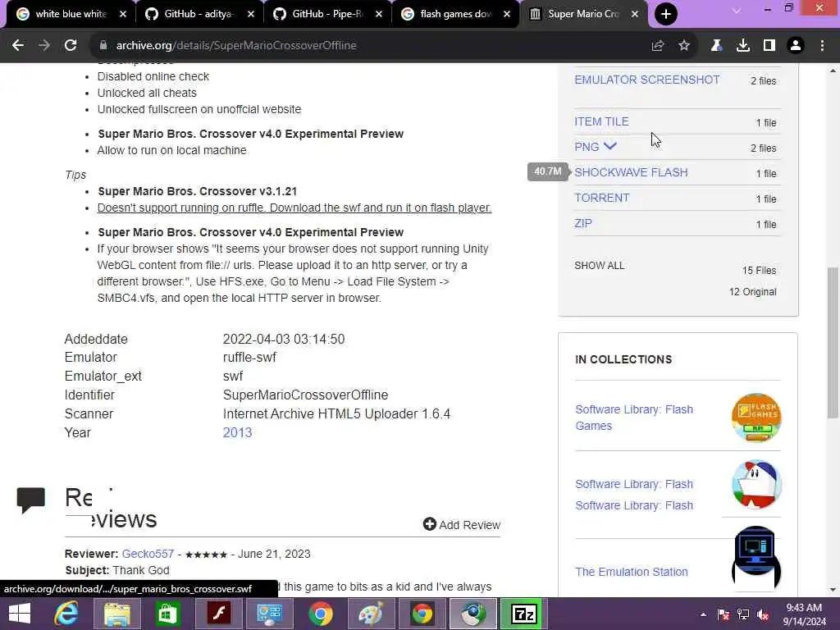The height and width of the screenshot is (630, 840).
Task: Open the first 'Software Library: Flash Games' collection link
Action: [x=634, y=418]
